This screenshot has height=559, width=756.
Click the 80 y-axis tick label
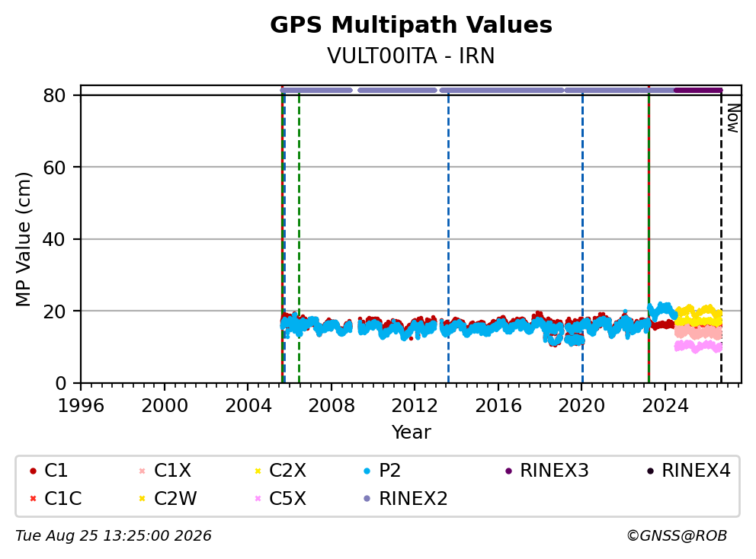(x=54, y=95)
